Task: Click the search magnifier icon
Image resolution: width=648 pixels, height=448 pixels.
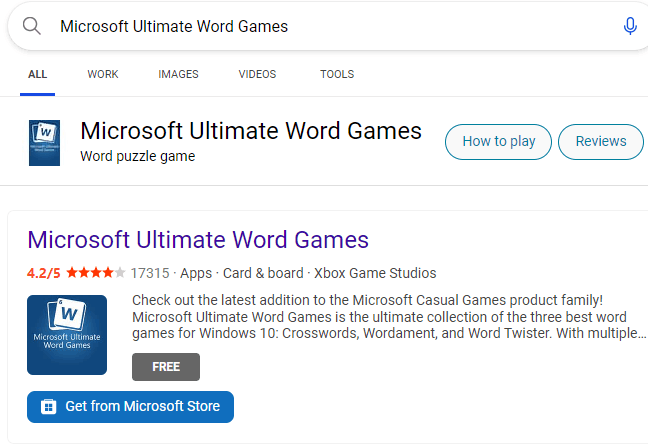Action: (32, 26)
